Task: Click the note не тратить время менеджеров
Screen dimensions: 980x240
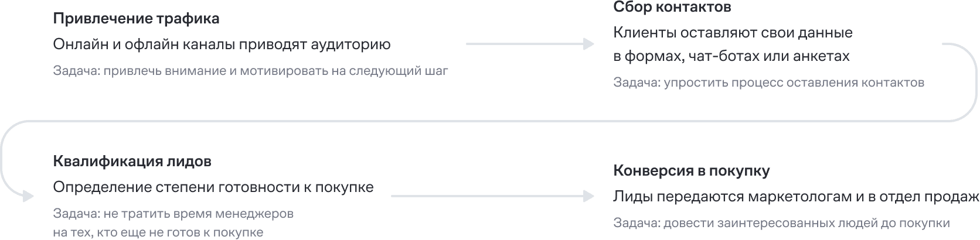Action: [x=173, y=214]
